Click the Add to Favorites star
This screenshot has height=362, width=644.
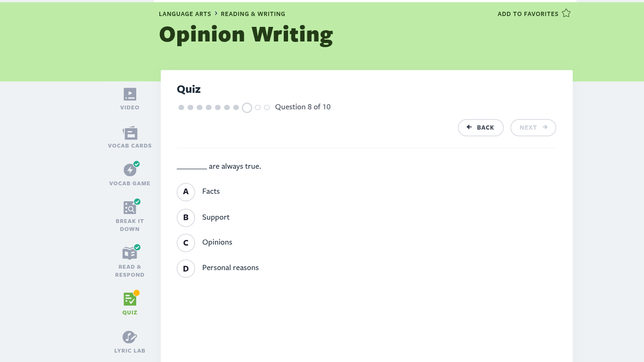[566, 14]
